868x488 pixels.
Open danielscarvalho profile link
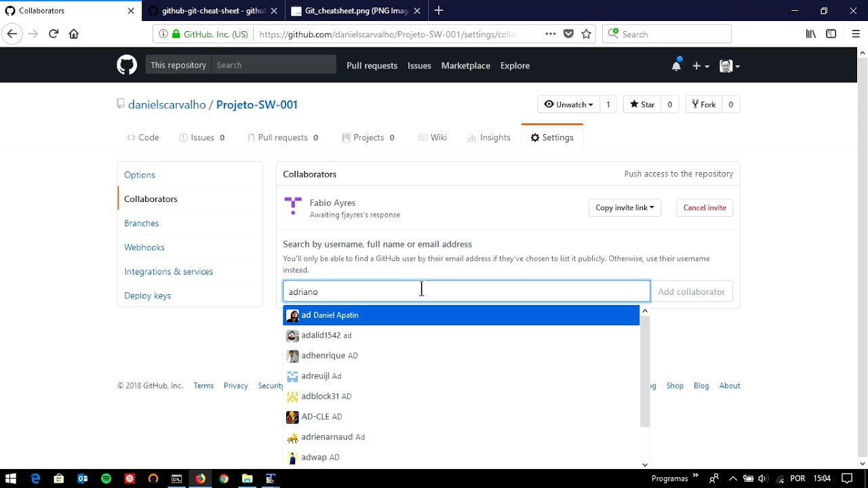coord(167,104)
